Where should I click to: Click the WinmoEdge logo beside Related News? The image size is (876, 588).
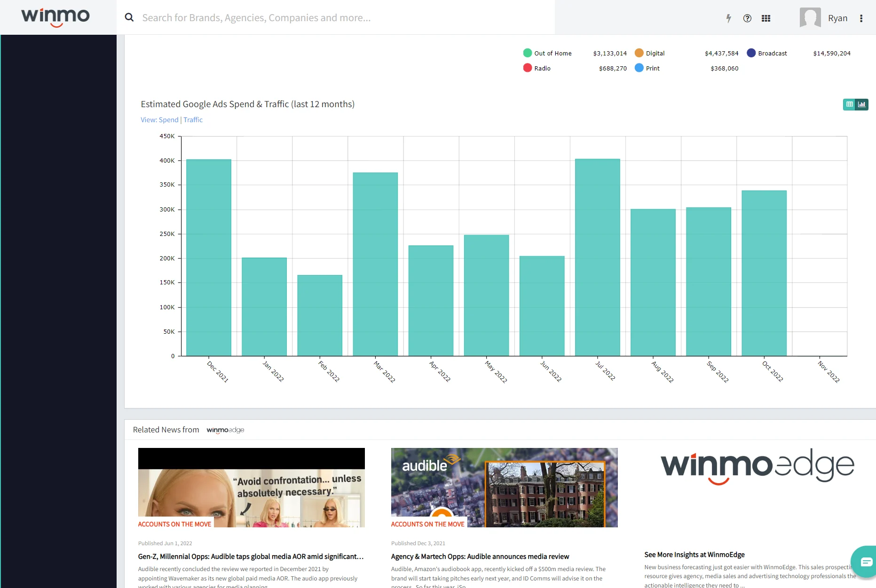click(x=225, y=430)
